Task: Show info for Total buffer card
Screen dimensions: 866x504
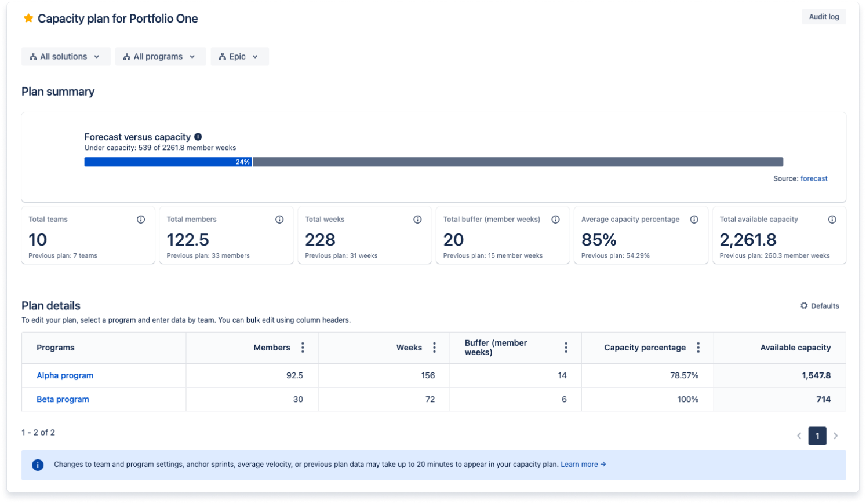Action: (555, 220)
